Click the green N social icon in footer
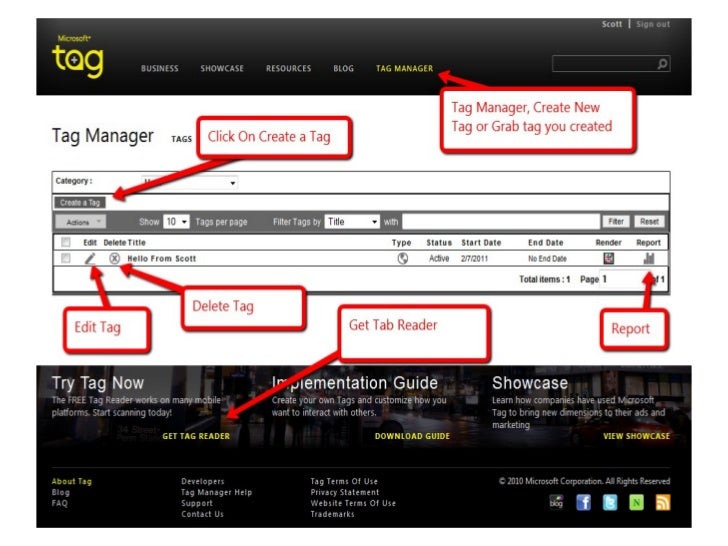728x546 pixels. click(x=636, y=502)
